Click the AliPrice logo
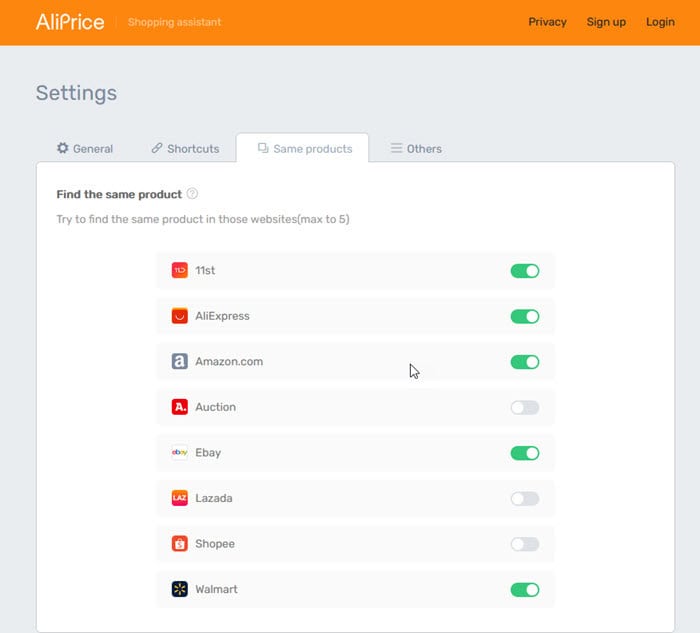 (x=70, y=22)
